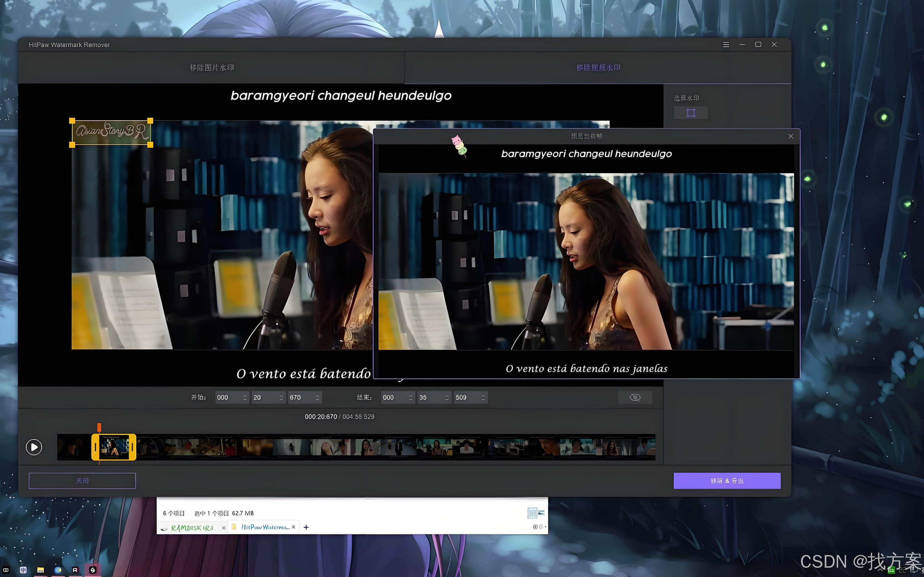Viewport: 924px width, 577px height.
Task: Click the outlined close button at bottom left
Action: click(x=82, y=481)
